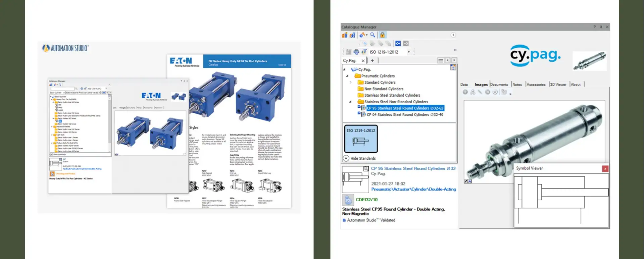The width and height of the screenshot is (644, 259).
Task: Click the gray forward navigation arrow
Action: (x=406, y=44)
